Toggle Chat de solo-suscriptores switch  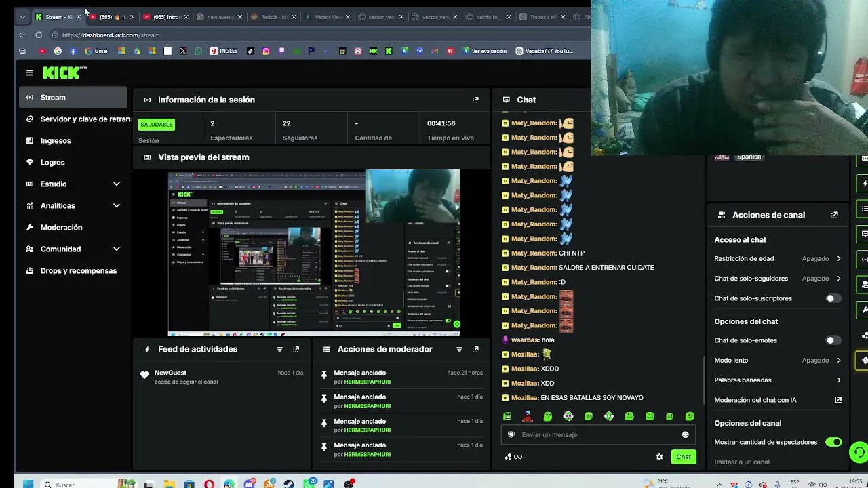tap(833, 298)
